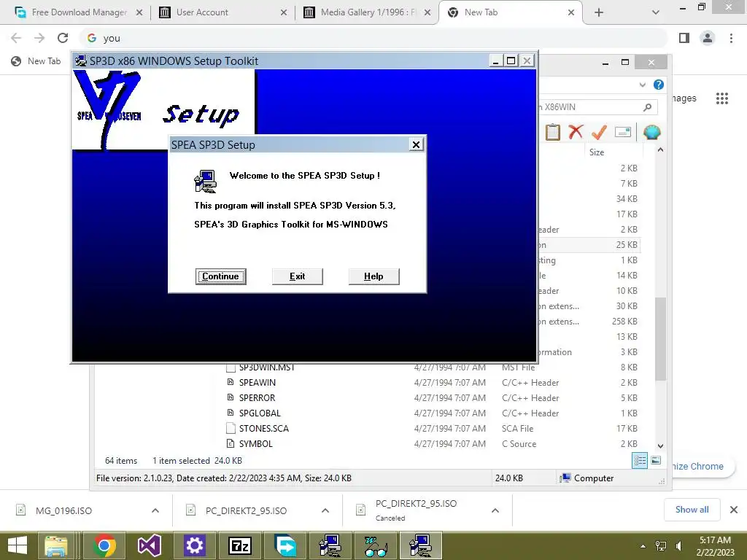Click the Explorer scrollbar down arrow
The height and width of the screenshot is (560, 747).
point(660,446)
